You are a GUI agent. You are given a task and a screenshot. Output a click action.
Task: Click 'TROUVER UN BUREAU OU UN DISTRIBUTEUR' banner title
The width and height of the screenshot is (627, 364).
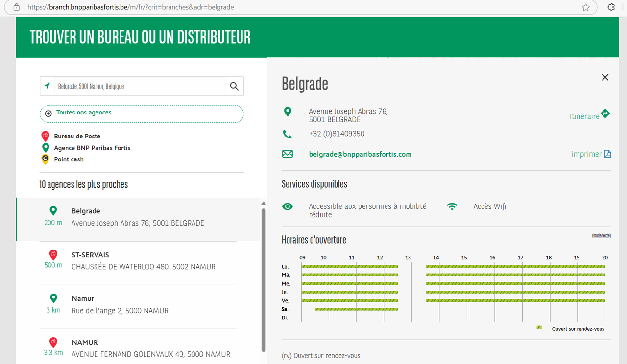[x=140, y=37]
